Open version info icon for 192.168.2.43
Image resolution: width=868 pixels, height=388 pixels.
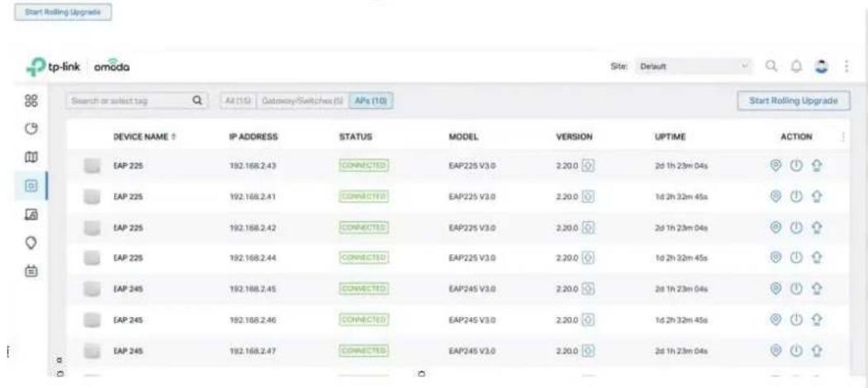coord(588,165)
